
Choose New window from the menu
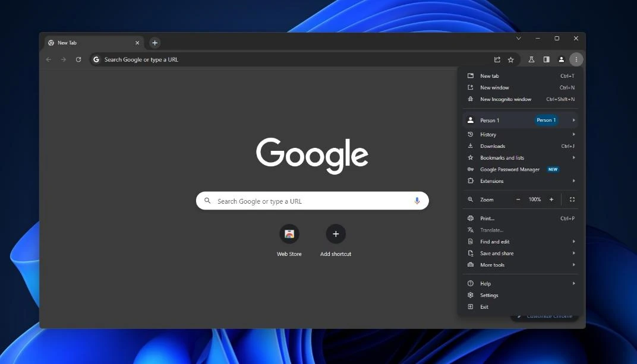(x=521, y=88)
